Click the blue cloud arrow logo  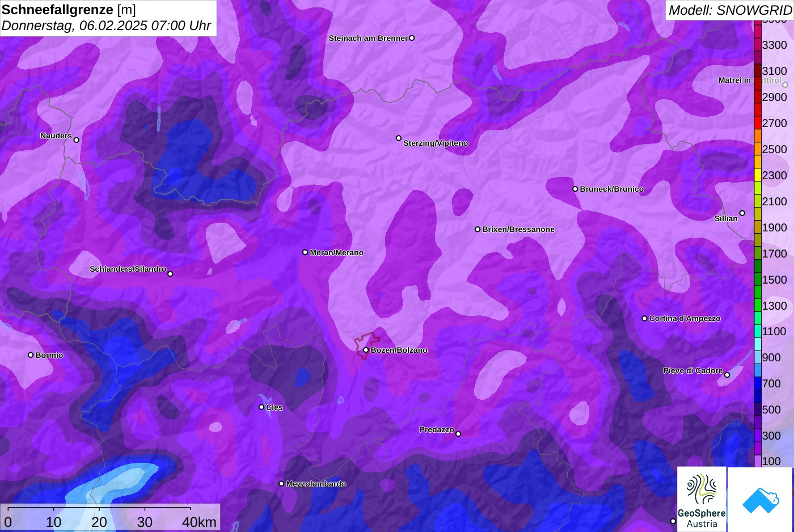point(761,500)
